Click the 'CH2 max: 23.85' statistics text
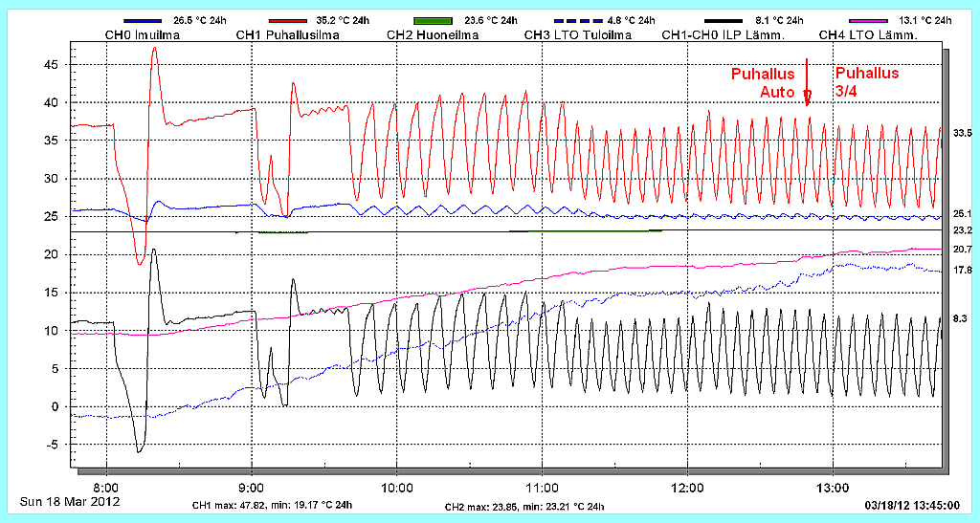The image size is (980, 523). click(524, 507)
